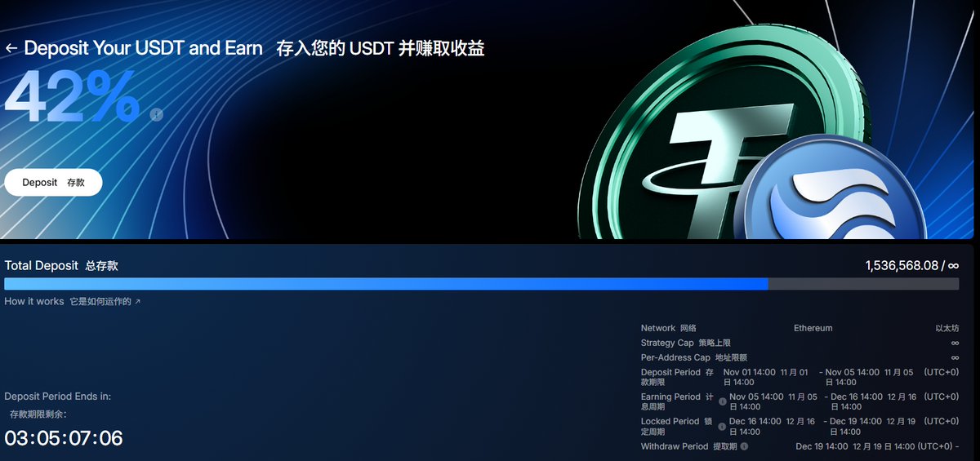Open the info icon beside 42%
The width and height of the screenshot is (980, 461).
(157, 115)
